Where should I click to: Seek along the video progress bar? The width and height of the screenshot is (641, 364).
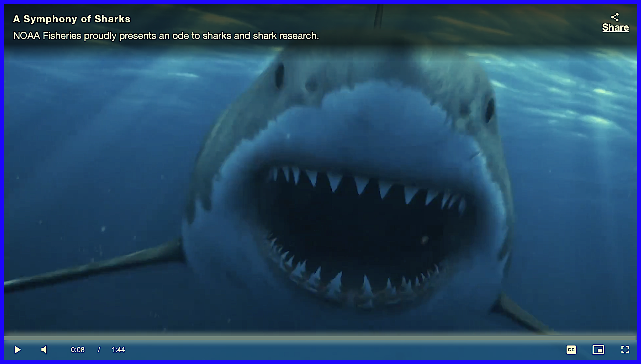click(x=320, y=338)
